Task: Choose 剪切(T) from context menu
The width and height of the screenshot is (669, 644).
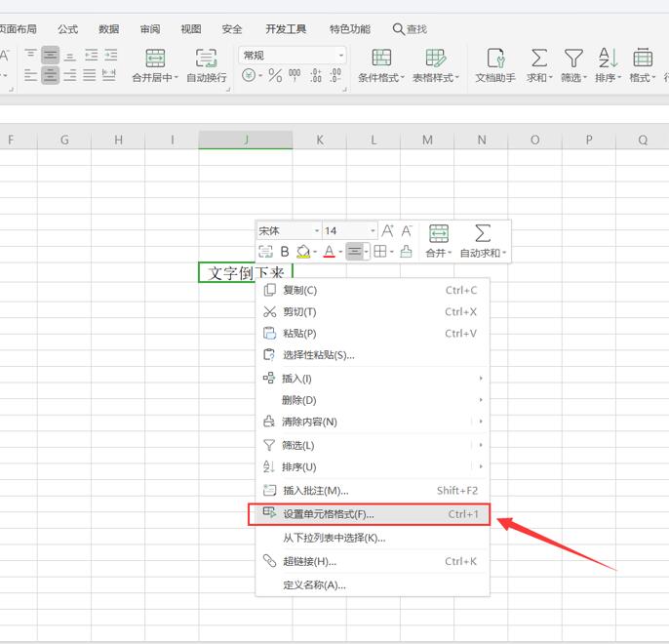Action: point(373,312)
